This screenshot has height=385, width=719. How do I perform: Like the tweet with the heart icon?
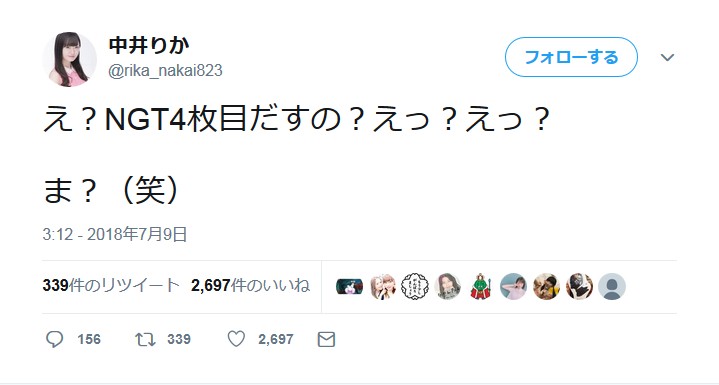[236, 339]
